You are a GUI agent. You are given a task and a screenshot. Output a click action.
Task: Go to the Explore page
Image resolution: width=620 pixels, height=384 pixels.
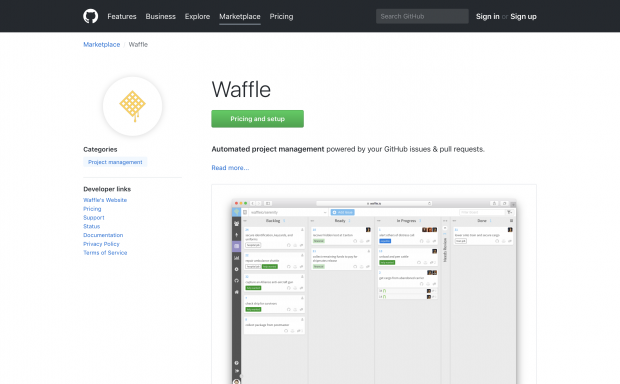point(197,17)
